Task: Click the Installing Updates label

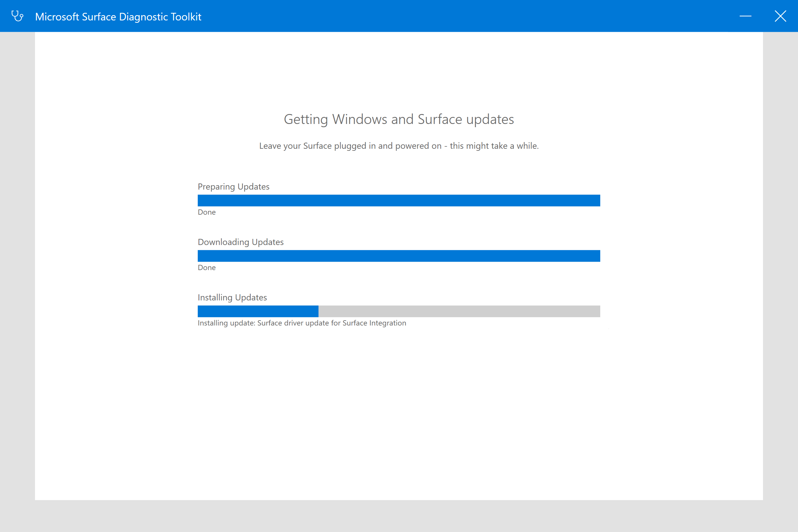Action: (232, 297)
